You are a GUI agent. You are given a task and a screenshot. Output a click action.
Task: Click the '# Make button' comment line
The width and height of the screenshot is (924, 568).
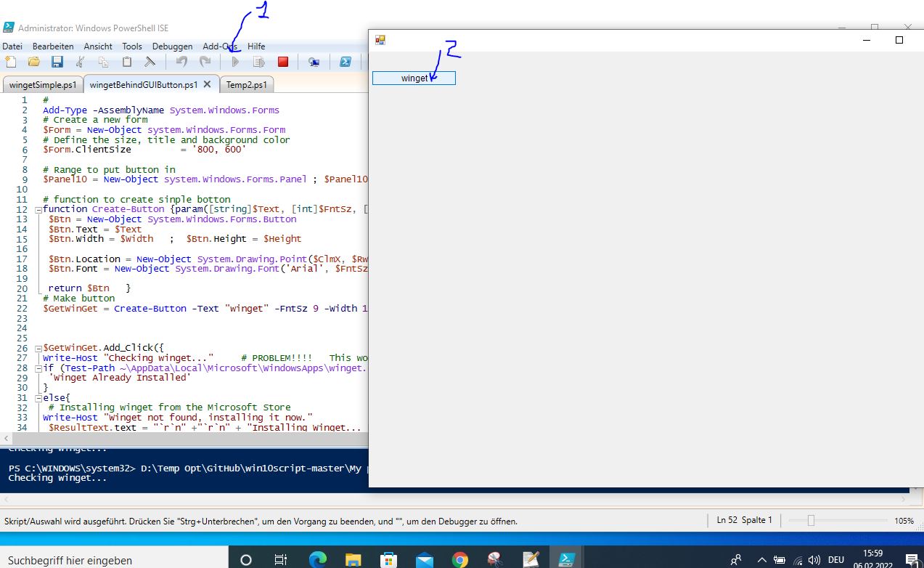pyautogui.click(x=78, y=298)
